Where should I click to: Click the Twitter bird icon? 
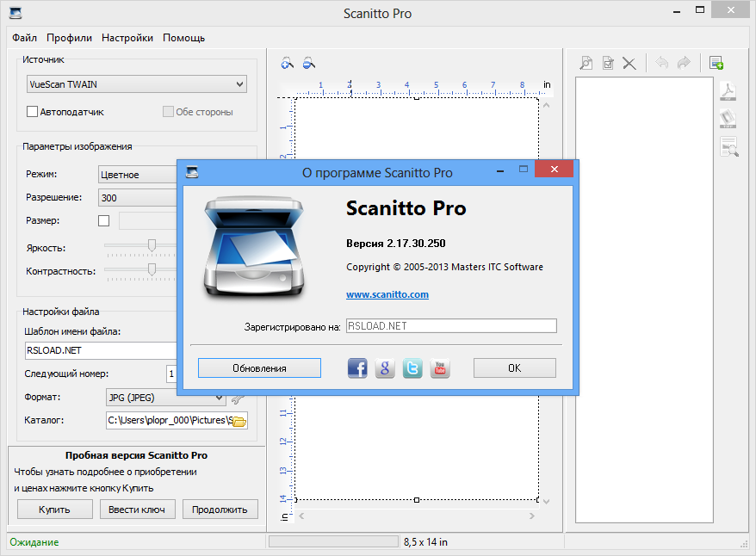412,368
